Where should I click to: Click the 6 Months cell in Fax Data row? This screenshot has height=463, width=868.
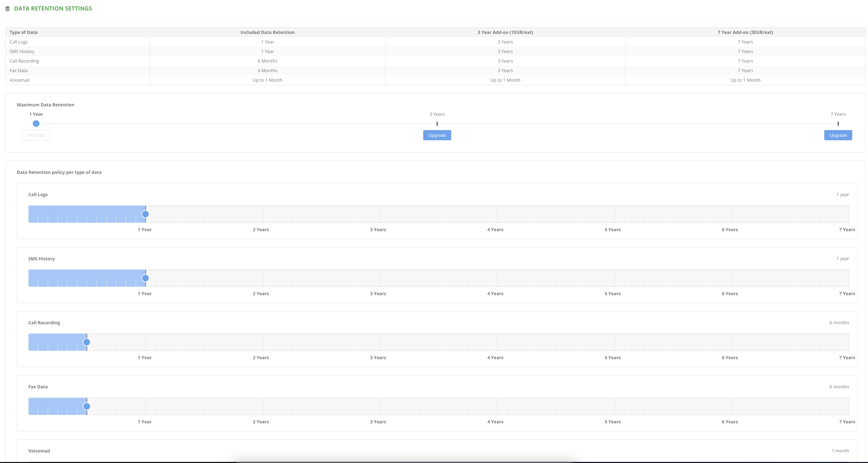coord(268,71)
